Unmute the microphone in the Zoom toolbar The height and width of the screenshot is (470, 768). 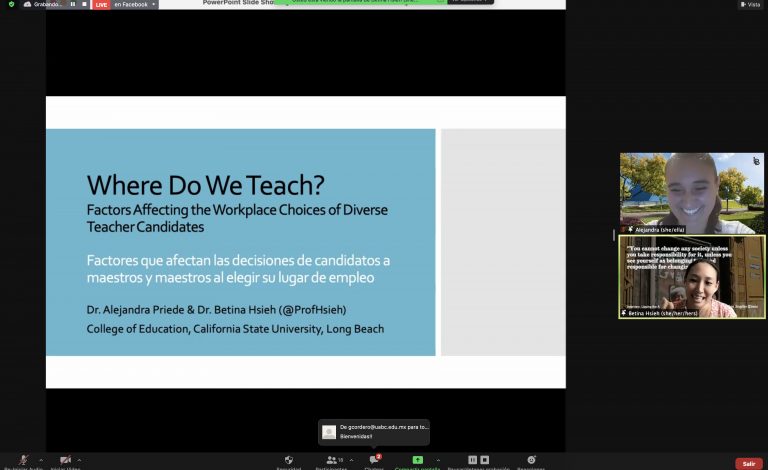pos(23,460)
